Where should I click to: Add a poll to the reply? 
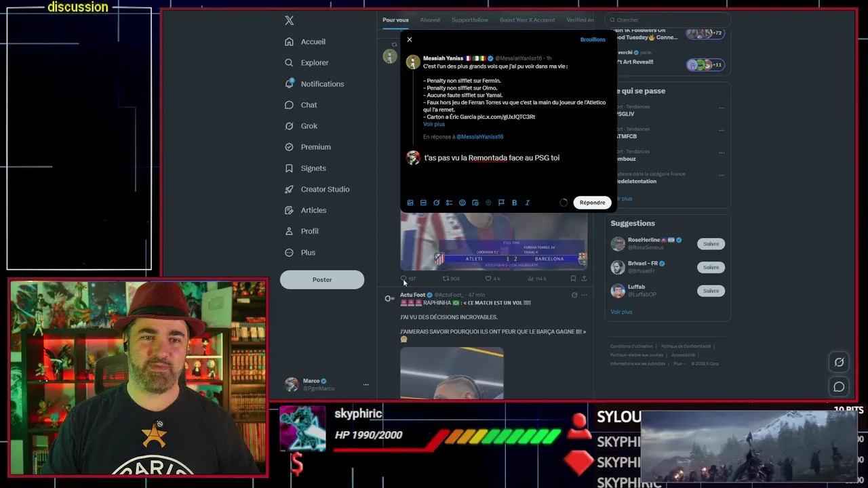coord(449,203)
